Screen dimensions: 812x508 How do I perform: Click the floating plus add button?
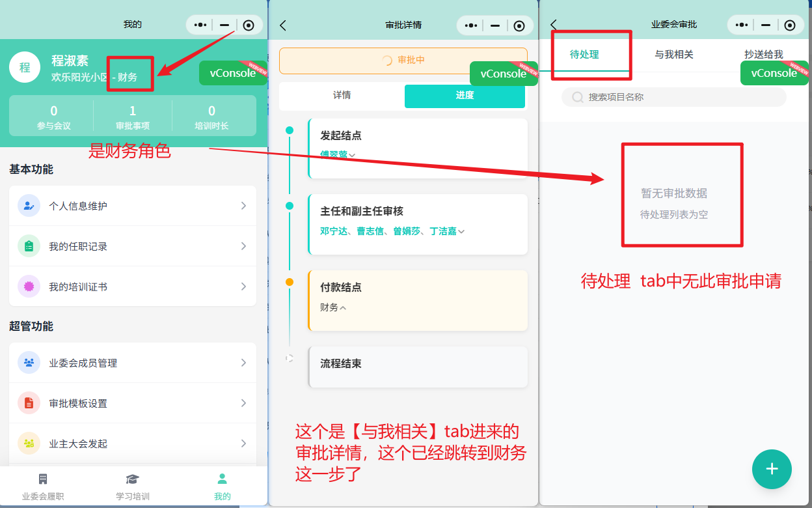(x=772, y=469)
